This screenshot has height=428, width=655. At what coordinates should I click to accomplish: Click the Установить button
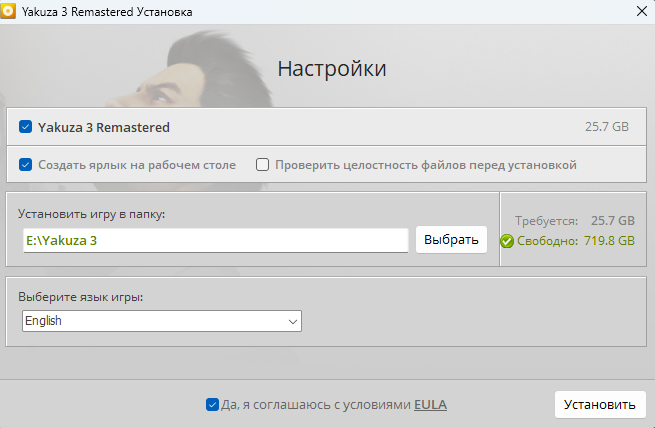pos(600,404)
